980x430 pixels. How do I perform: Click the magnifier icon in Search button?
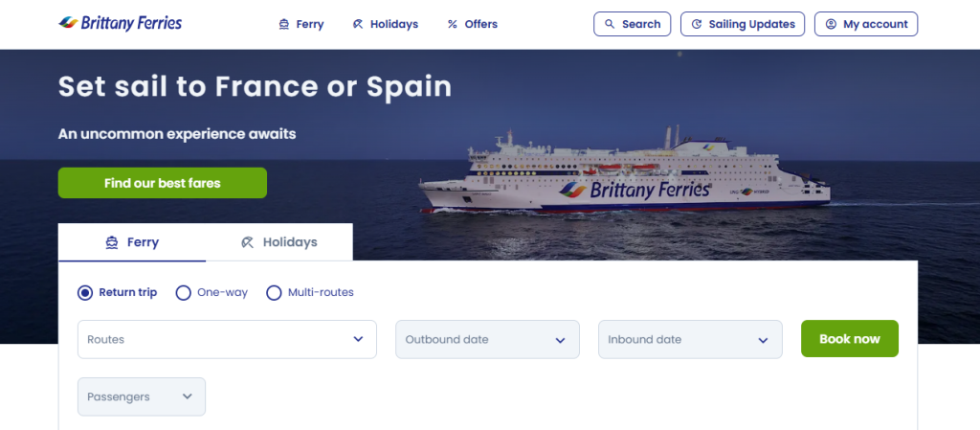coord(610,24)
